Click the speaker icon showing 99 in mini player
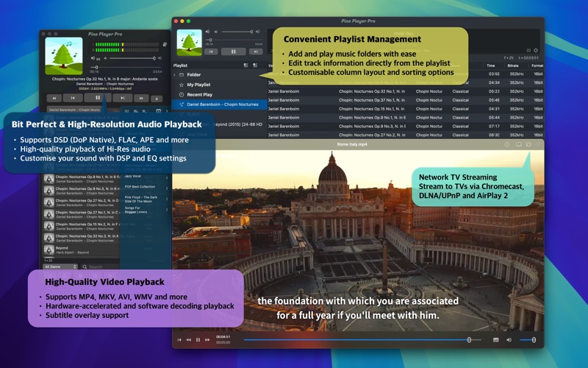 click(x=93, y=58)
